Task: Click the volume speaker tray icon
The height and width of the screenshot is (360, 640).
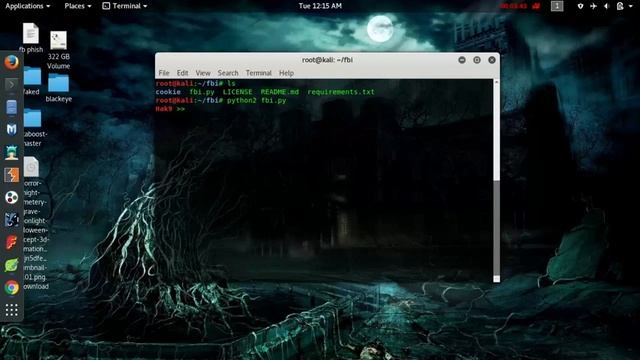Action: coord(607,6)
